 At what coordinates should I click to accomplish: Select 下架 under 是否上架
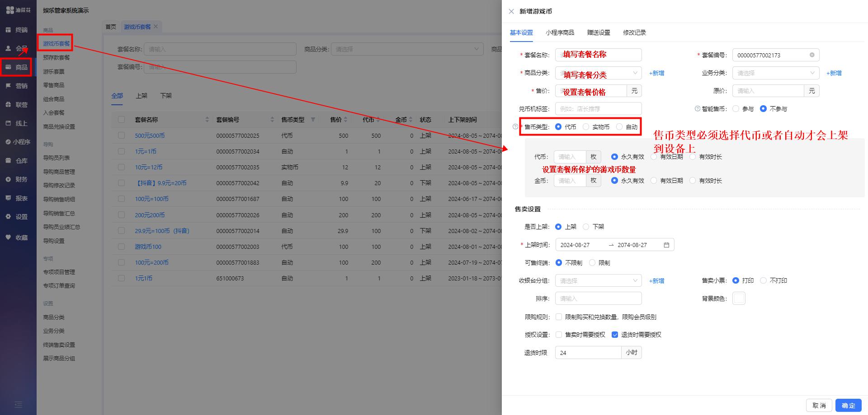pos(586,227)
